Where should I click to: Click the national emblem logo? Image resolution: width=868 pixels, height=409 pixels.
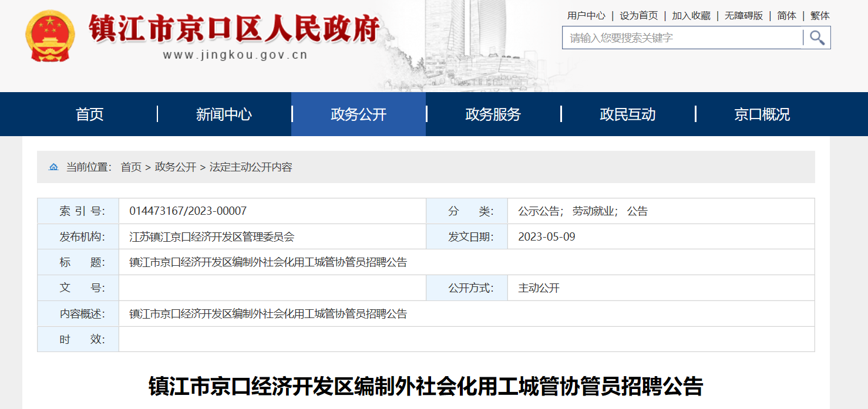[x=50, y=36]
